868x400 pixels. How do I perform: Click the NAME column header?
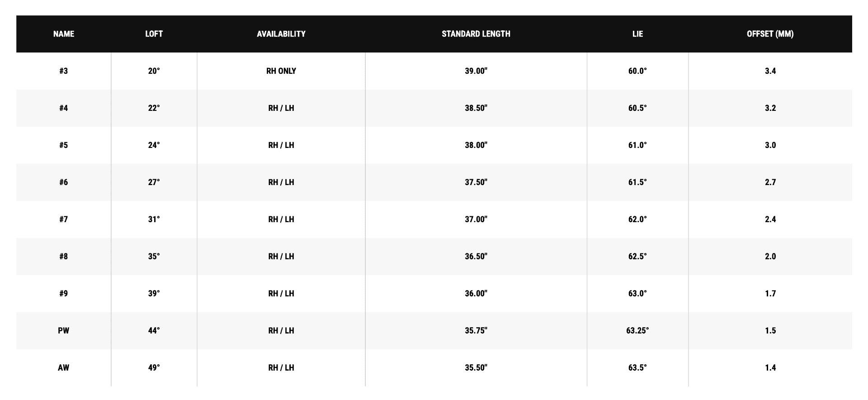[x=64, y=34]
